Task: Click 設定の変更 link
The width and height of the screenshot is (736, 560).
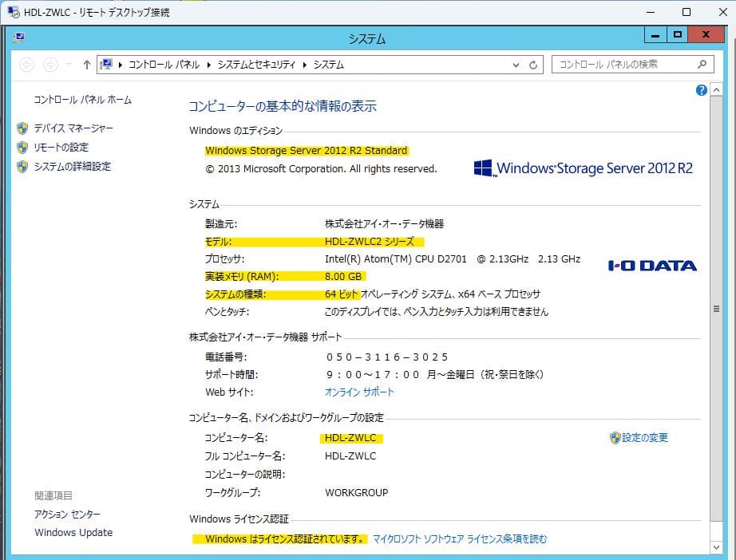Action: pyautogui.click(x=645, y=438)
